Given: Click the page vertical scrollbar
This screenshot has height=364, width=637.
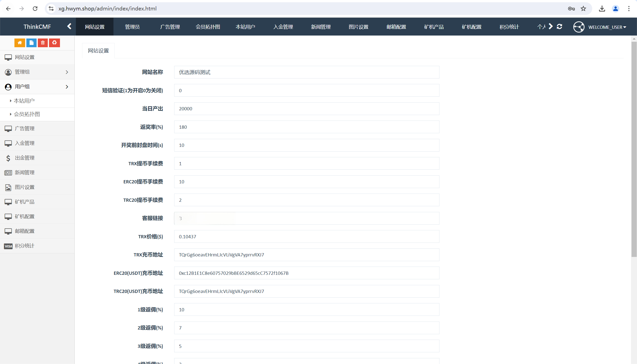Looking at the screenshot, I should click(x=634, y=150).
